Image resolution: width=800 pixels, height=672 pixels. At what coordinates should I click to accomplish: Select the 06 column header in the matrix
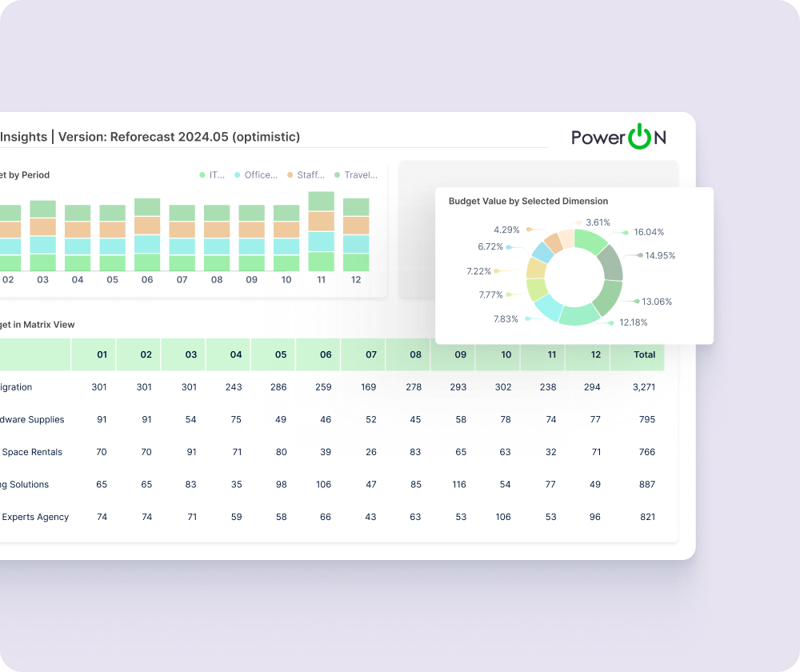(325, 354)
